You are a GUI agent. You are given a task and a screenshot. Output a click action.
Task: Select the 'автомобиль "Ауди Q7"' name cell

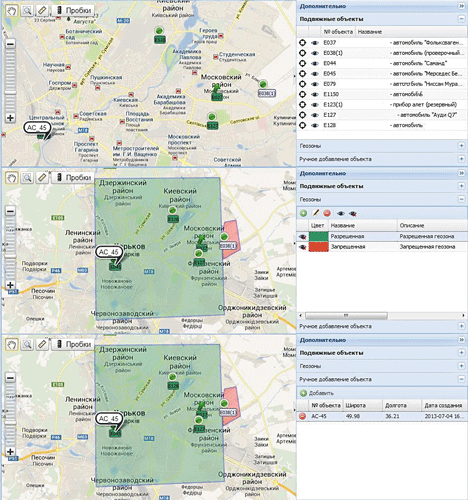[x=428, y=115]
